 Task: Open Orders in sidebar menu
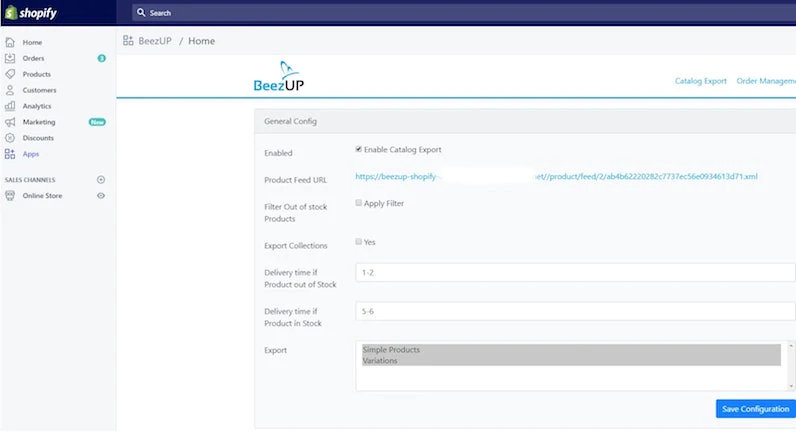33,58
